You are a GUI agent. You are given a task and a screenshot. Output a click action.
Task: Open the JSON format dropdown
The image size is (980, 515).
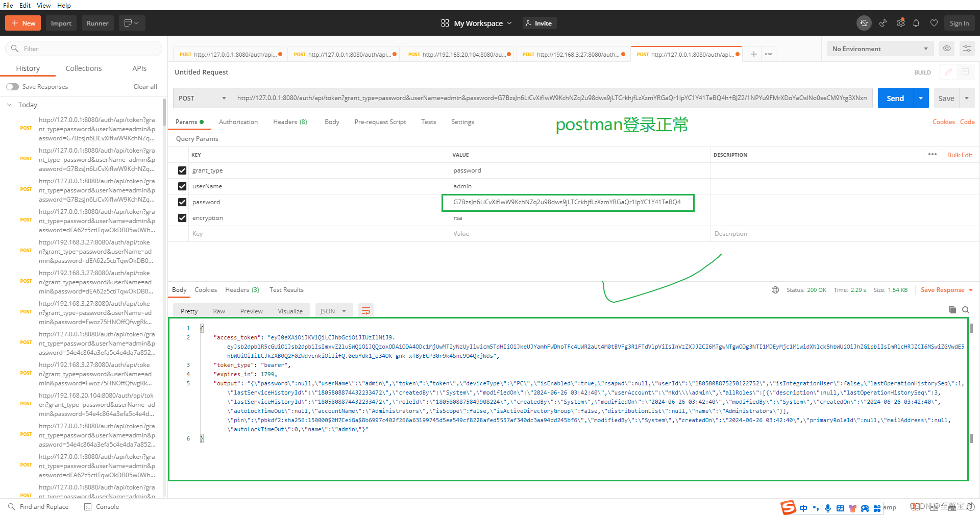point(333,310)
